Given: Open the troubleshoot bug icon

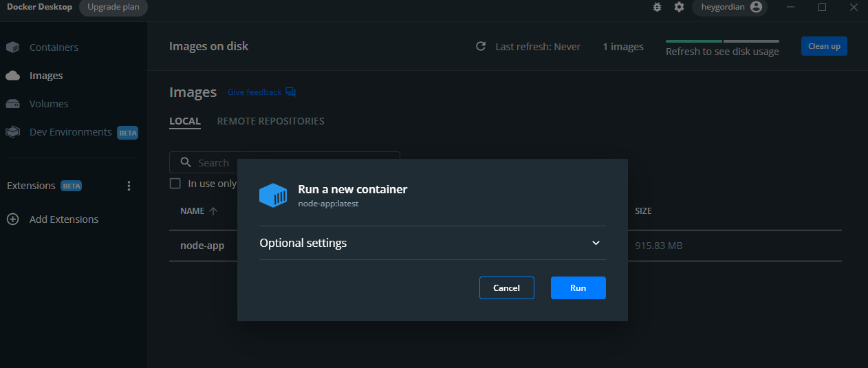Looking at the screenshot, I should pyautogui.click(x=658, y=7).
